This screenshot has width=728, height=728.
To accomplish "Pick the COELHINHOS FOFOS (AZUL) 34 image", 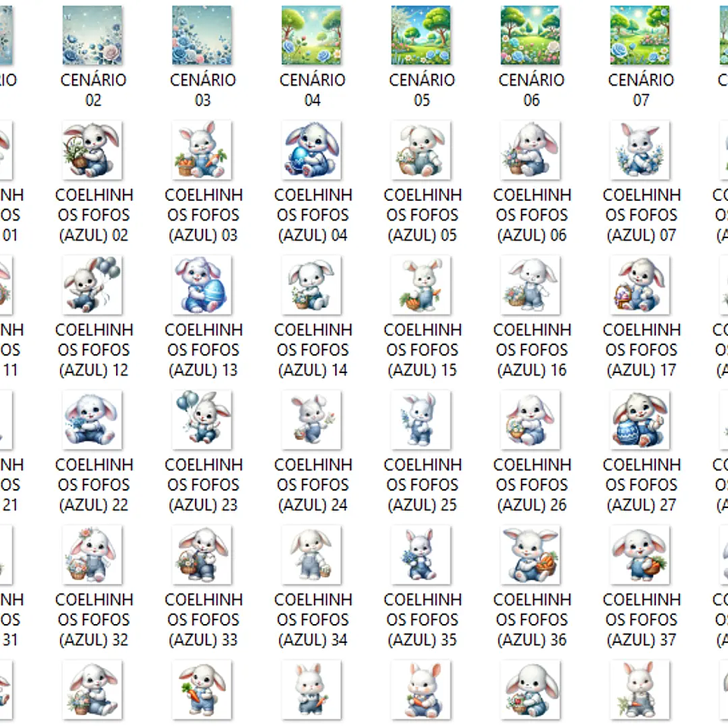I will pos(312,555).
